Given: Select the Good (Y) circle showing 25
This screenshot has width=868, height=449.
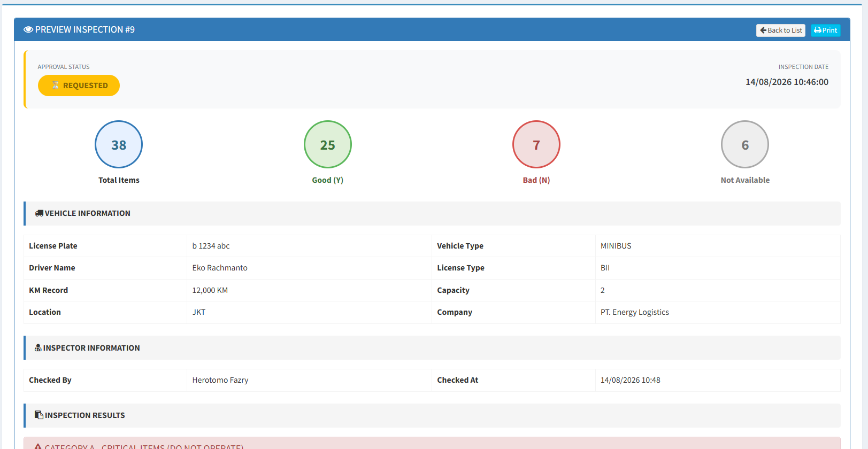Looking at the screenshot, I should [328, 144].
